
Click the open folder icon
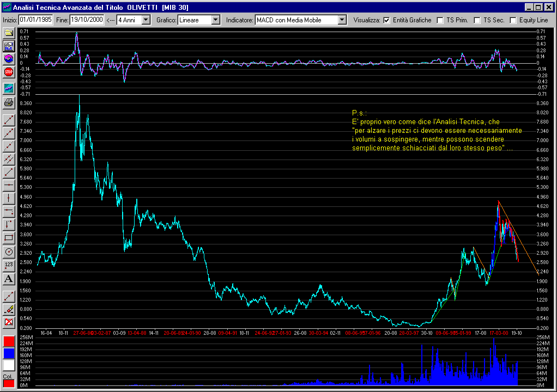[9, 33]
